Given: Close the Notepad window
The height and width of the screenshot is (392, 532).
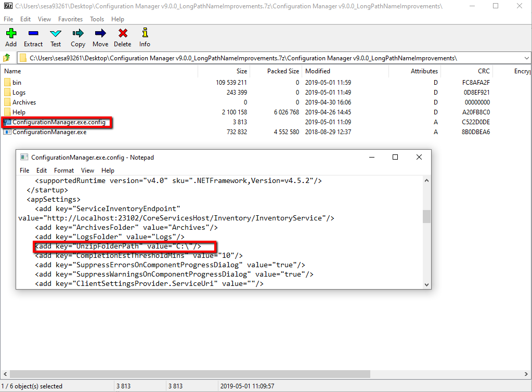Looking at the screenshot, I should (x=419, y=157).
